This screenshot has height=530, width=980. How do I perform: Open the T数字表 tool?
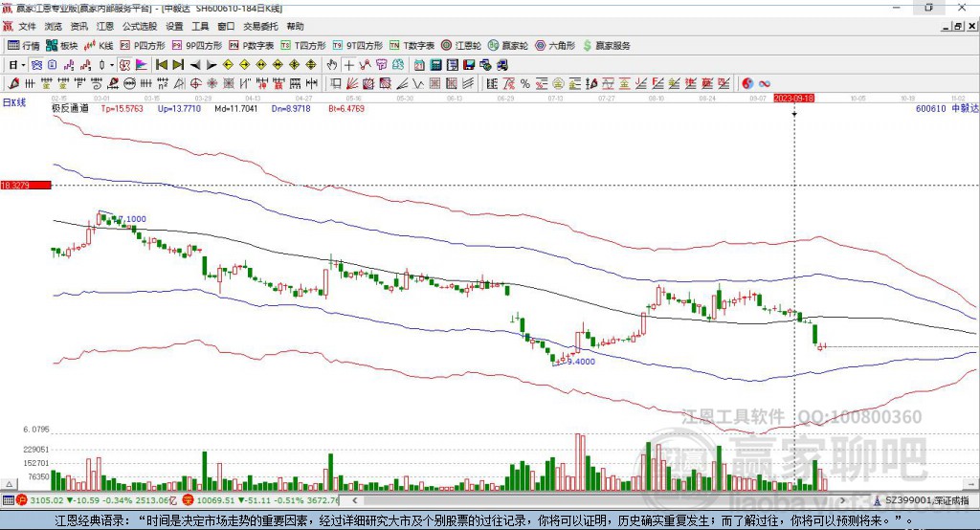point(412,46)
